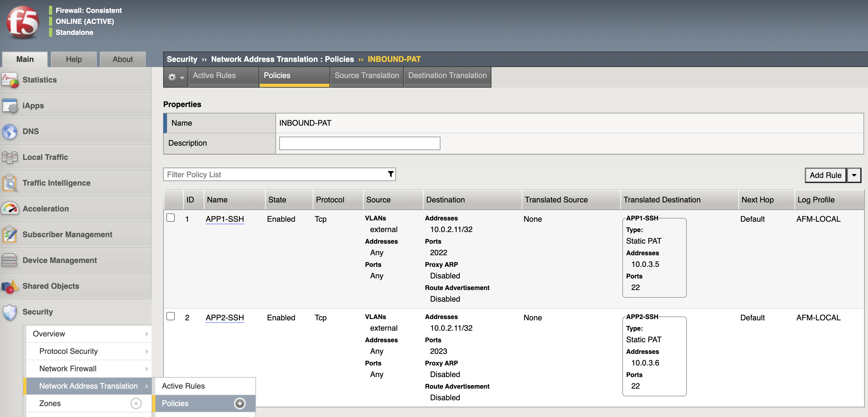Click the plus icon next to Zones

tap(136, 403)
